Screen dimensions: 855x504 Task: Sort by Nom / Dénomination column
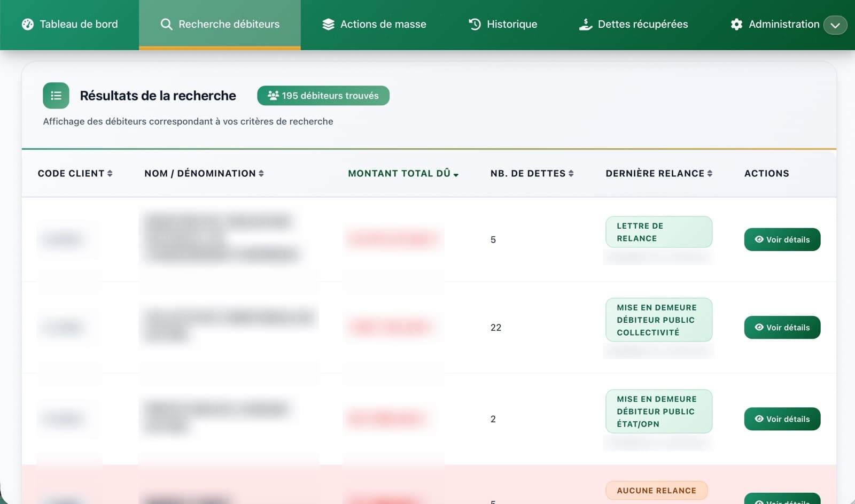point(204,174)
